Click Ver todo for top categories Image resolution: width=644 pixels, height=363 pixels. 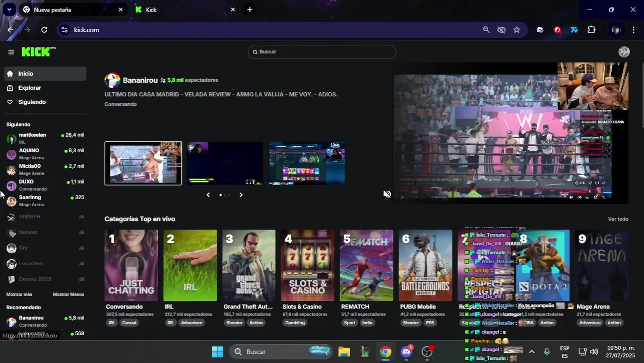[618, 219]
